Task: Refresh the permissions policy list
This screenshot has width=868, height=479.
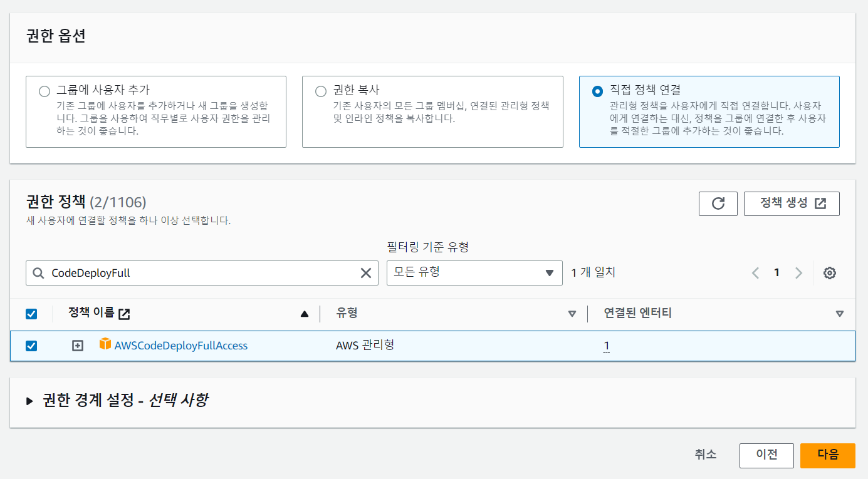Action: click(718, 203)
